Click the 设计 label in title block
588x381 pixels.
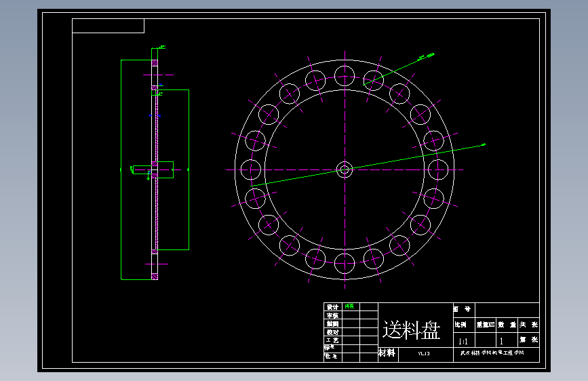coord(332,307)
